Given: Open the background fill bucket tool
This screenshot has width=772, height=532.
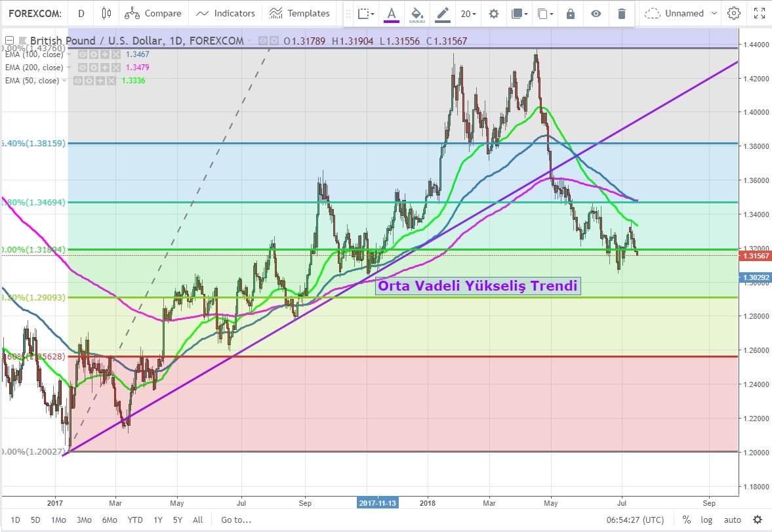Looking at the screenshot, I should [x=416, y=13].
